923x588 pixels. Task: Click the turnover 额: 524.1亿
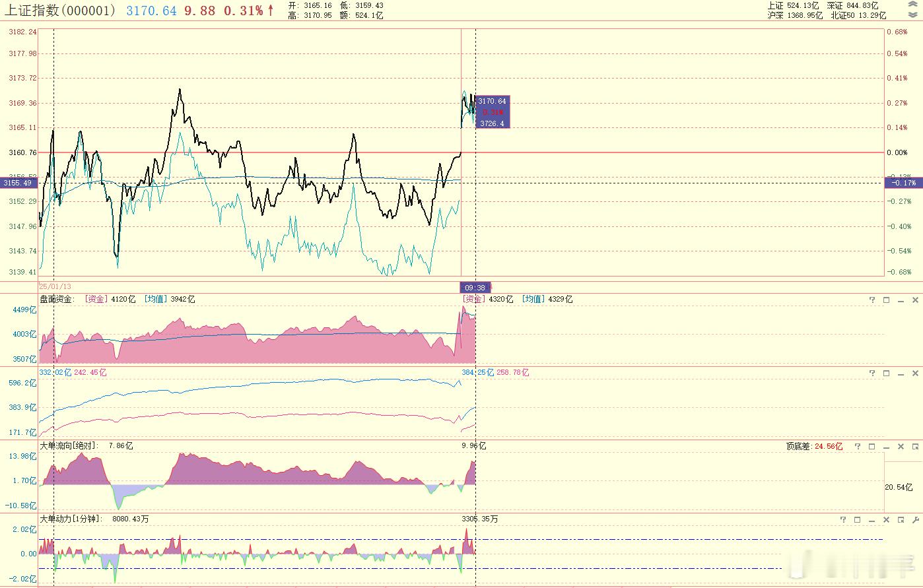(x=361, y=15)
